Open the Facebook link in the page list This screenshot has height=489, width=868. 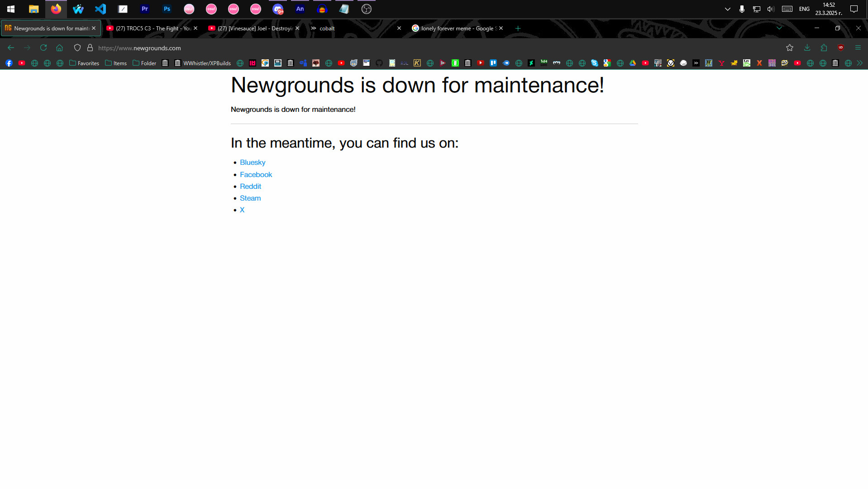256,175
